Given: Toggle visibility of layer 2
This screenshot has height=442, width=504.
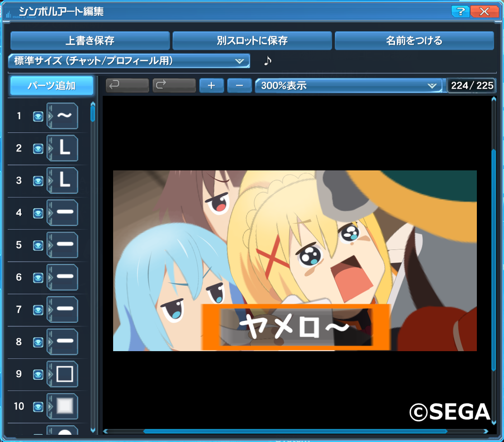Looking at the screenshot, I should click(x=38, y=149).
